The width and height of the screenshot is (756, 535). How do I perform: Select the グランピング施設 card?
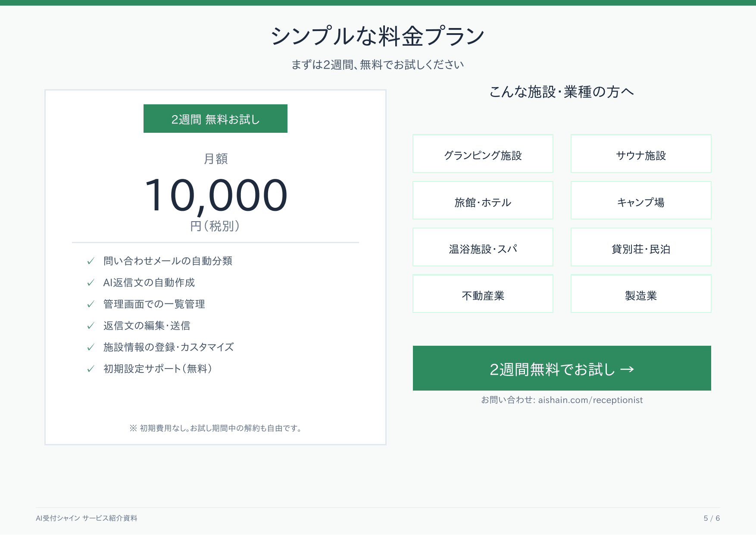(483, 154)
